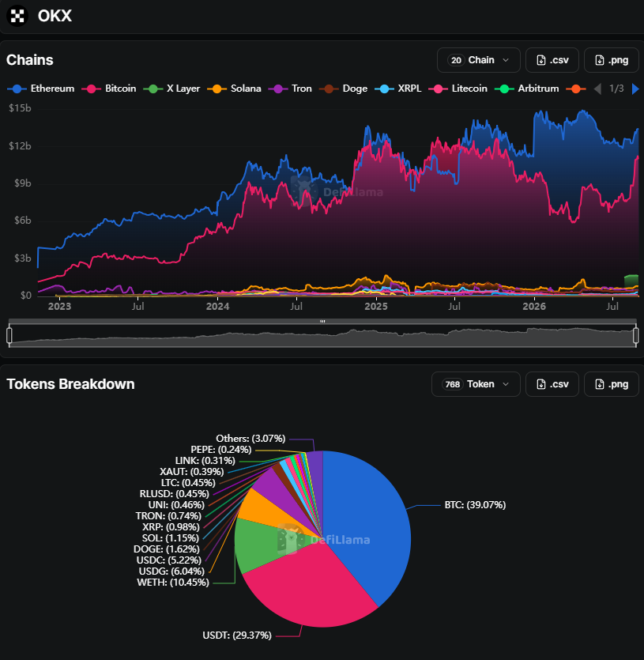Open the 20 Chain dropdown
Screen dimensions: 644x660
pyautogui.click(x=479, y=60)
